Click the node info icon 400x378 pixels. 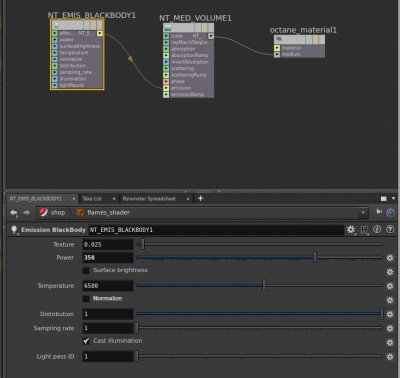[x=377, y=229]
